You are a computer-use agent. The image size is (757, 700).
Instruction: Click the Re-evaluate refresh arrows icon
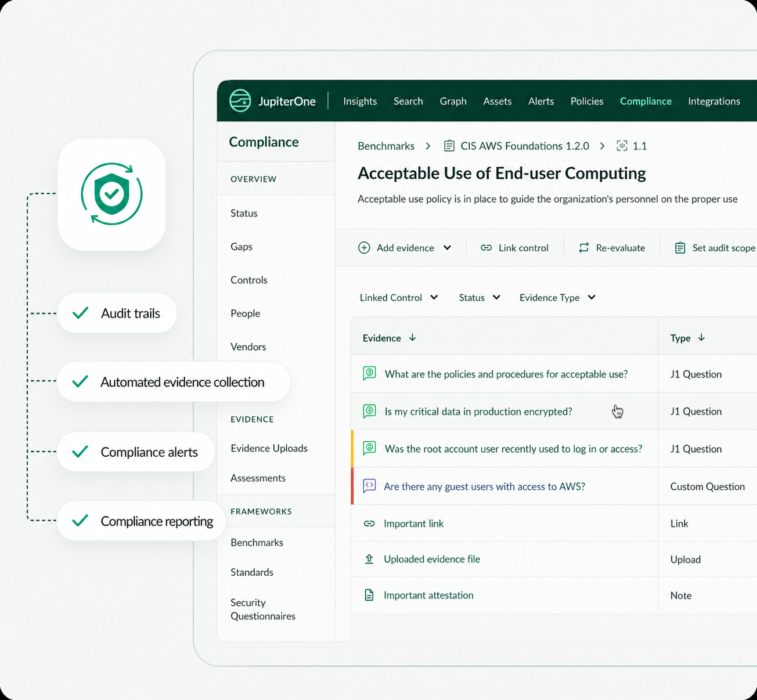pyautogui.click(x=583, y=248)
